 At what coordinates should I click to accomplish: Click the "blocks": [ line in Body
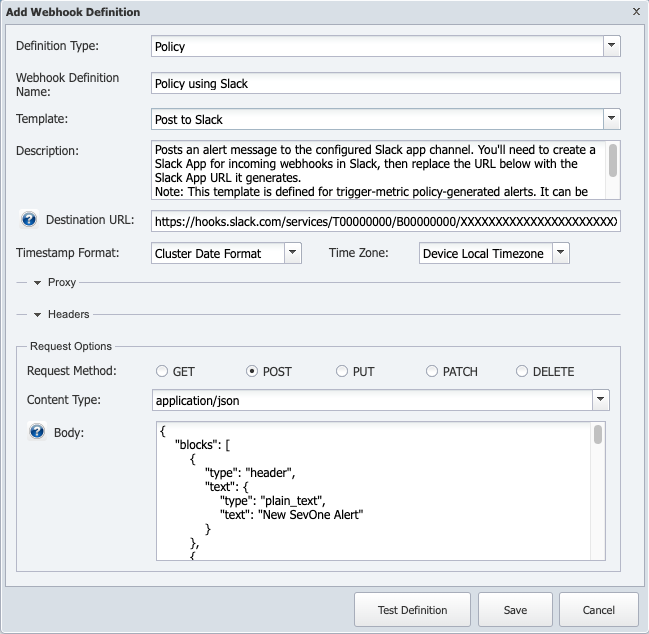(202, 445)
